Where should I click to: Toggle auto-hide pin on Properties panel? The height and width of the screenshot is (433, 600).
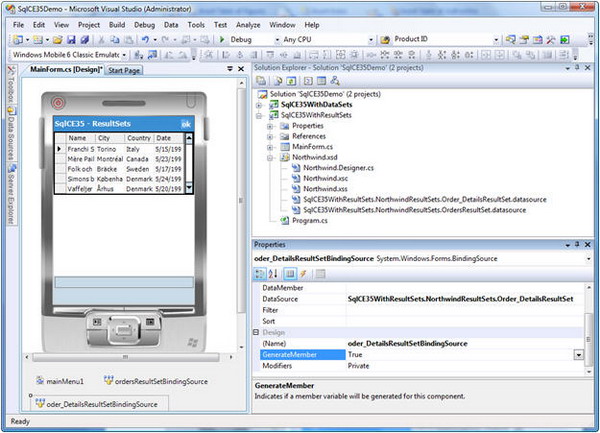tap(577, 244)
